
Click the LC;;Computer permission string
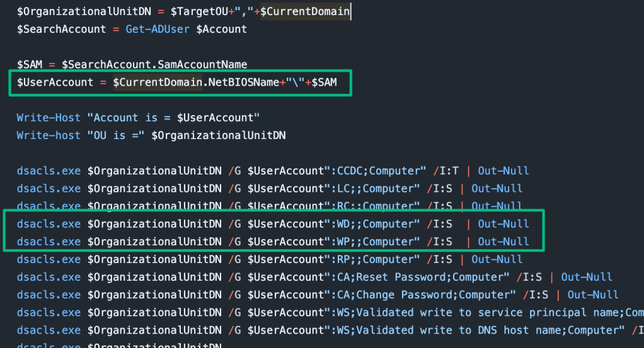(x=376, y=188)
